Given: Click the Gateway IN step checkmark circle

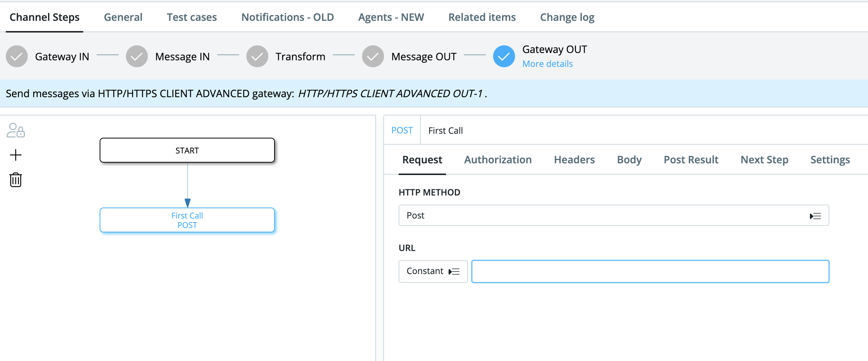Looking at the screenshot, I should 17,56.
